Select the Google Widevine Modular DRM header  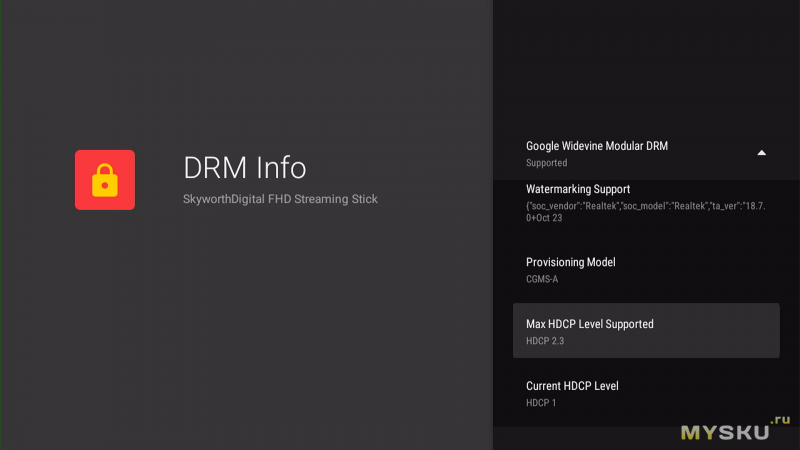pyautogui.click(x=597, y=146)
